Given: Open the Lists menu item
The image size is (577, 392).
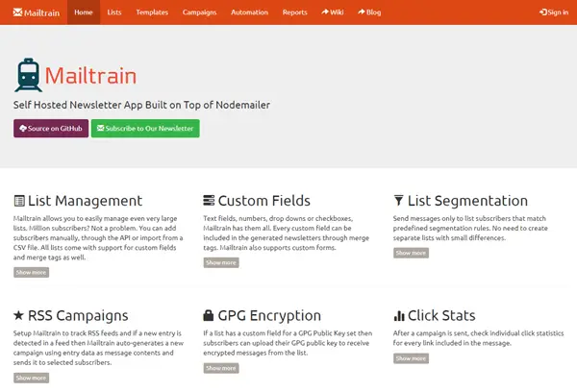Looking at the screenshot, I should click(114, 12).
